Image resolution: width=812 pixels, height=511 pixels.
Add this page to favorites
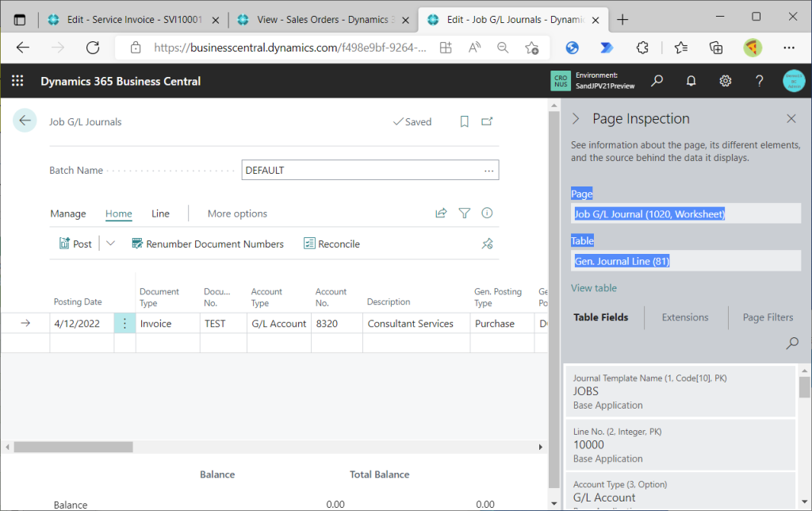point(532,48)
